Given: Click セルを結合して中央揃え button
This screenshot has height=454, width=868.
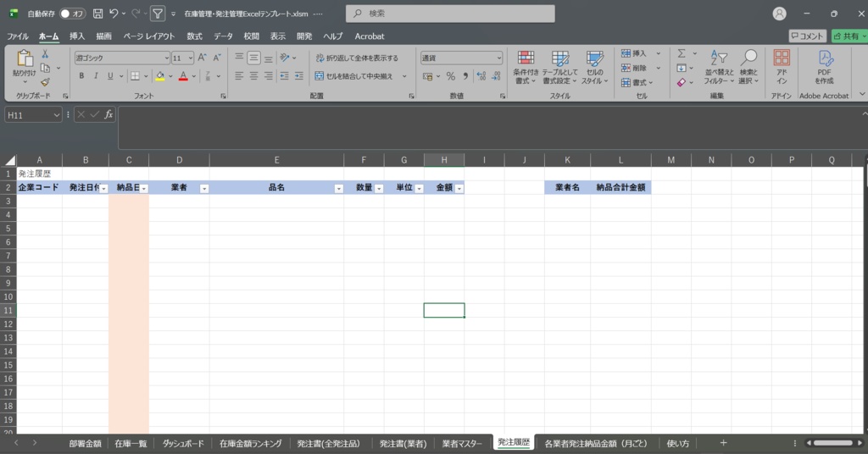Looking at the screenshot, I should tap(354, 76).
